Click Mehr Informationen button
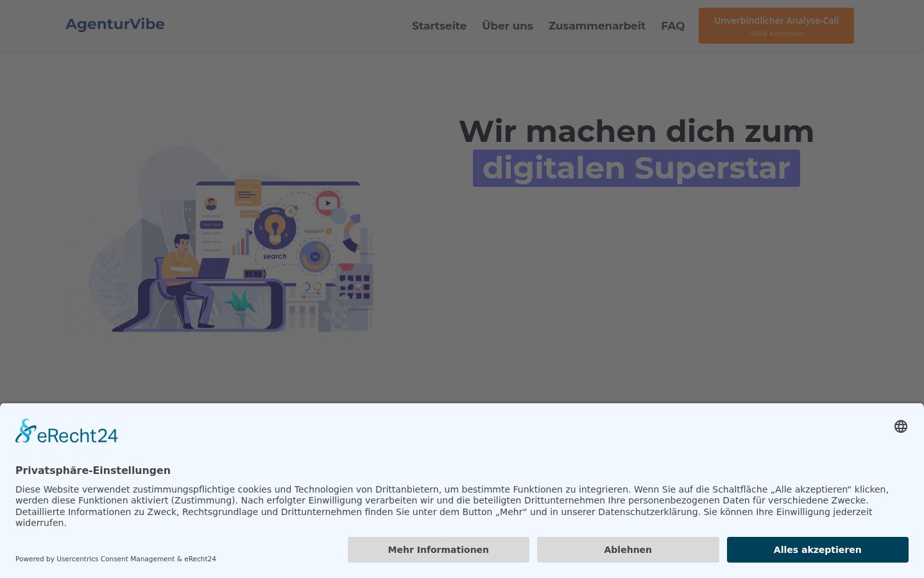This screenshot has height=578, width=924. [x=438, y=550]
